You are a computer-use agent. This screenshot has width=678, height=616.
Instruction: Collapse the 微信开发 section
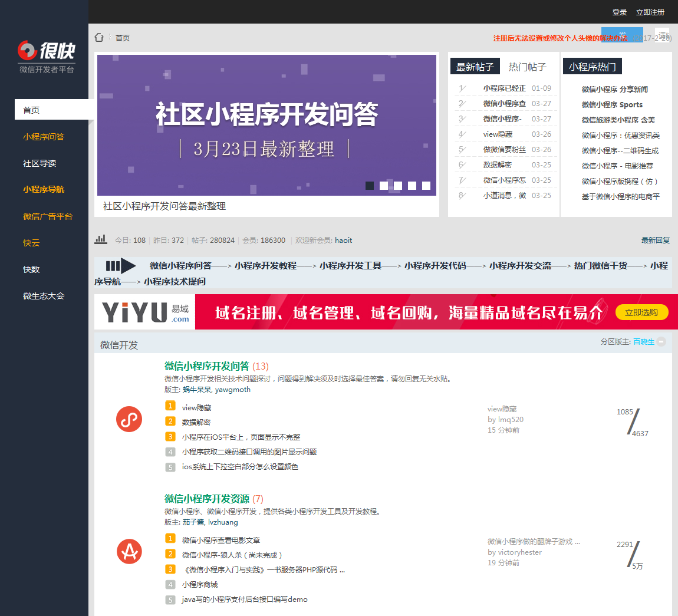coord(661,341)
